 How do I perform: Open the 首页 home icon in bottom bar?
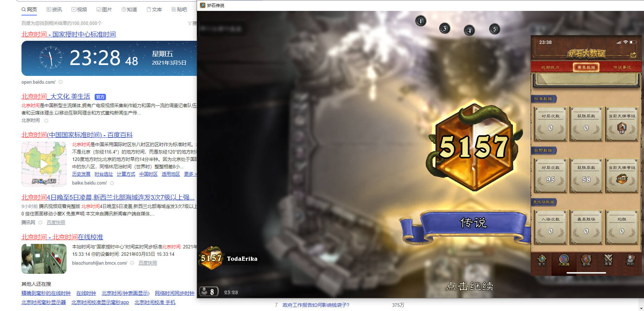542,260
